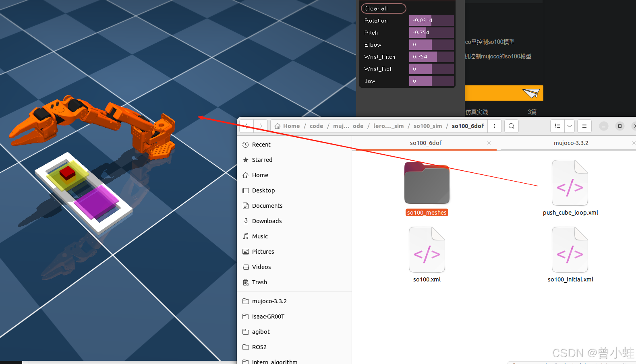Open mujoco-3.3.2 bookmark in sidebar
Viewport: 636px width, 364px height.
pyautogui.click(x=294, y=301)
